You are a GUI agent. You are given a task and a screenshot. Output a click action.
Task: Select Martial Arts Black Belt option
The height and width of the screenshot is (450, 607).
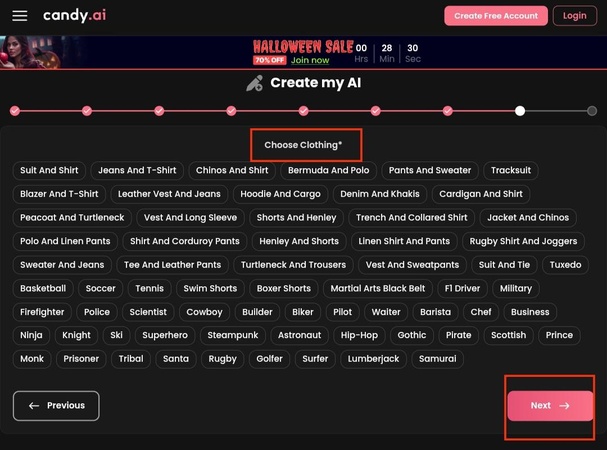click(377, 289)
